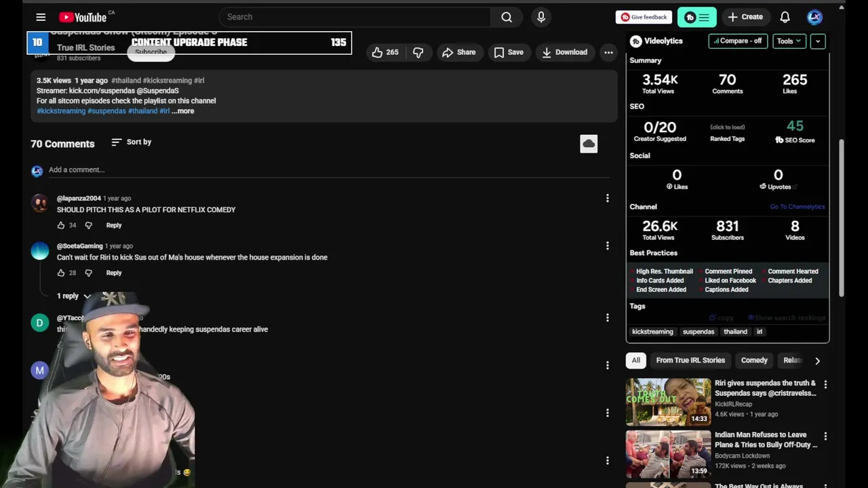Dislike the video
Viewport: 868px width, 488px height.
tap(418, 52)
